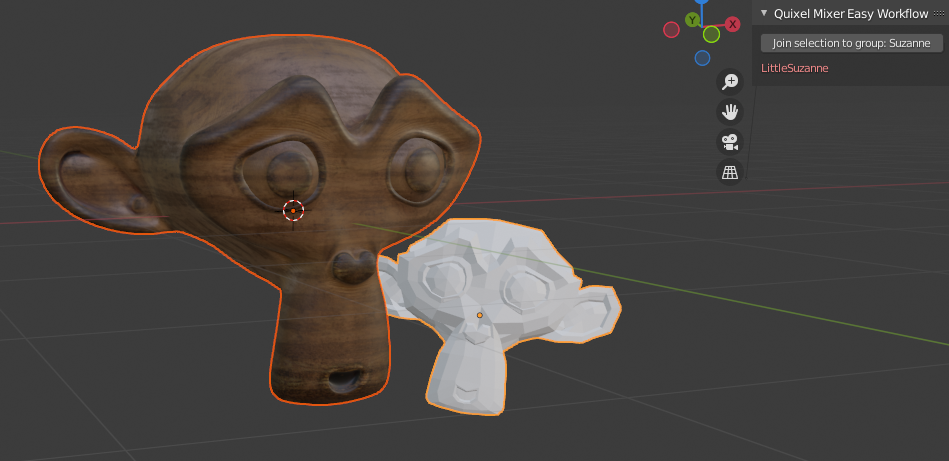Click the zoom view magnifier icon
The image size is (949, 461).
coord(730,81)
